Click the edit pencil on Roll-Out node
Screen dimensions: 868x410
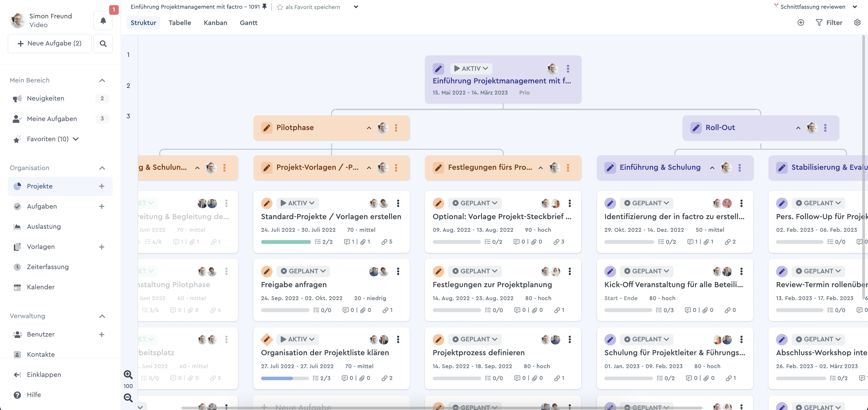tap(696, 128)
